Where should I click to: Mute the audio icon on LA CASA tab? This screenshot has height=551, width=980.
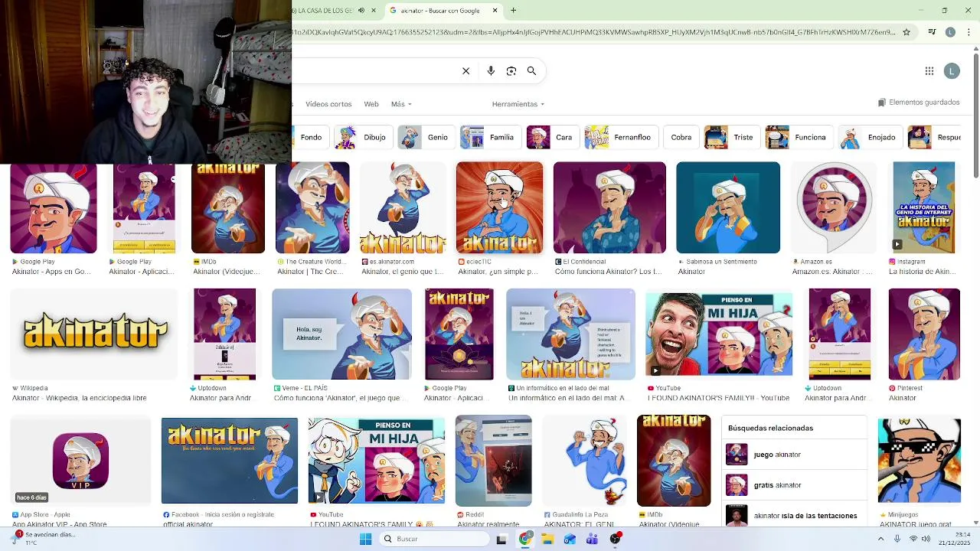tap(361, 11)
